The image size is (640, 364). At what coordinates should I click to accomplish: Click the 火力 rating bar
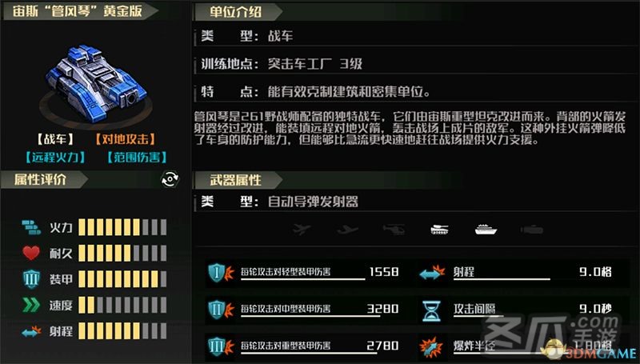point(122,227)
